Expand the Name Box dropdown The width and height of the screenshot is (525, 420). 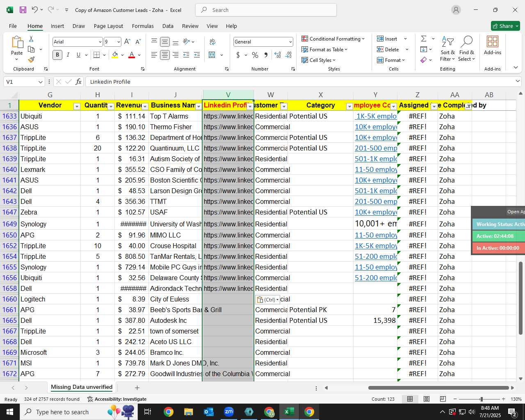point(40,82)
